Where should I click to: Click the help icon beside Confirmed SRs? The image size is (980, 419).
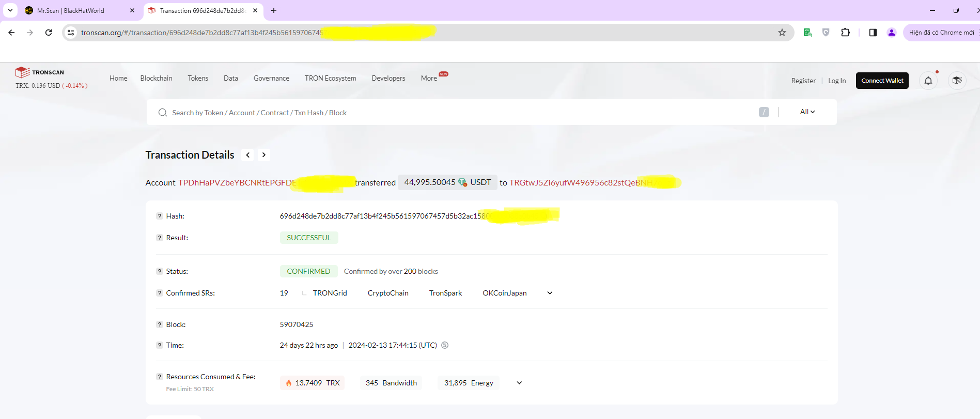point(160,293)
